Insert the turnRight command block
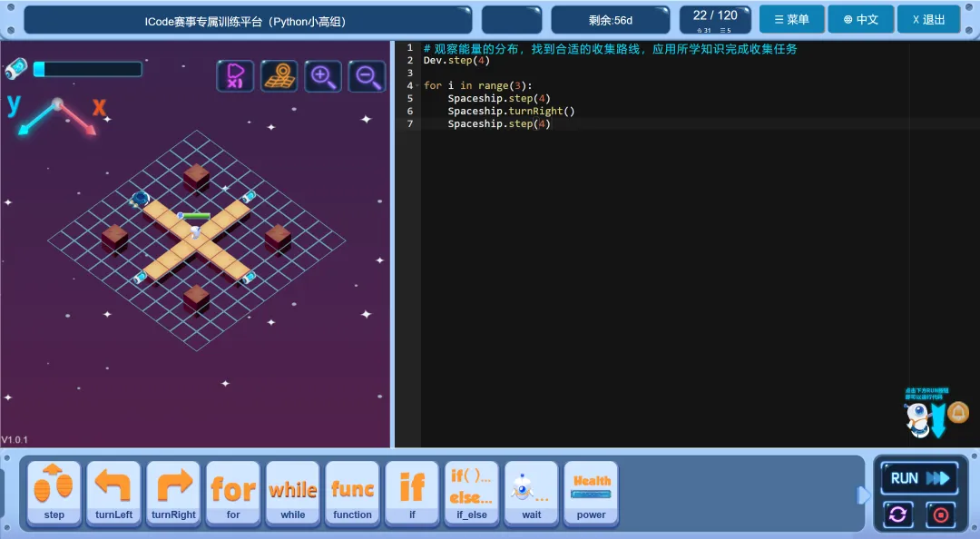Image resolution: width=980 pixels, height=539 pixels. pos(173,494)
